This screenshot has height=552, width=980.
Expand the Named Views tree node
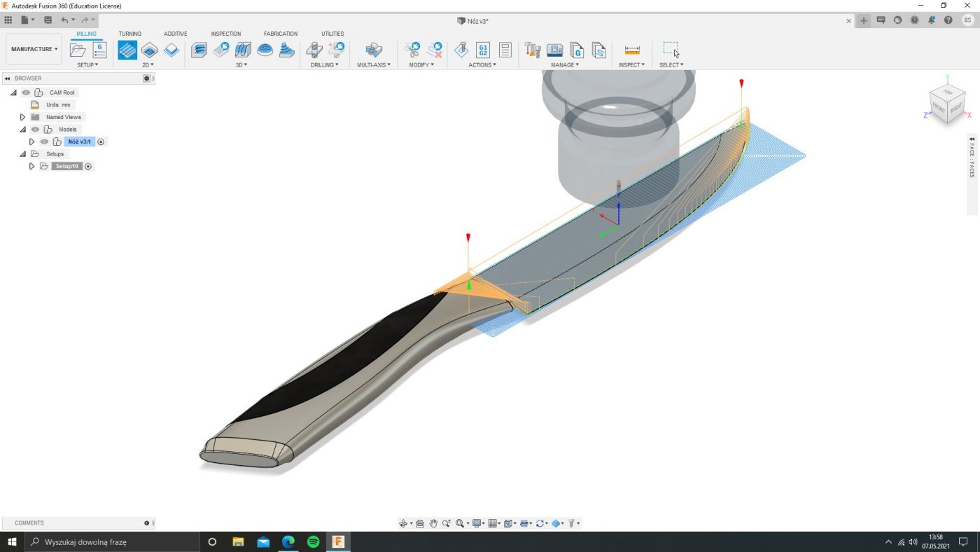(22, 117)
